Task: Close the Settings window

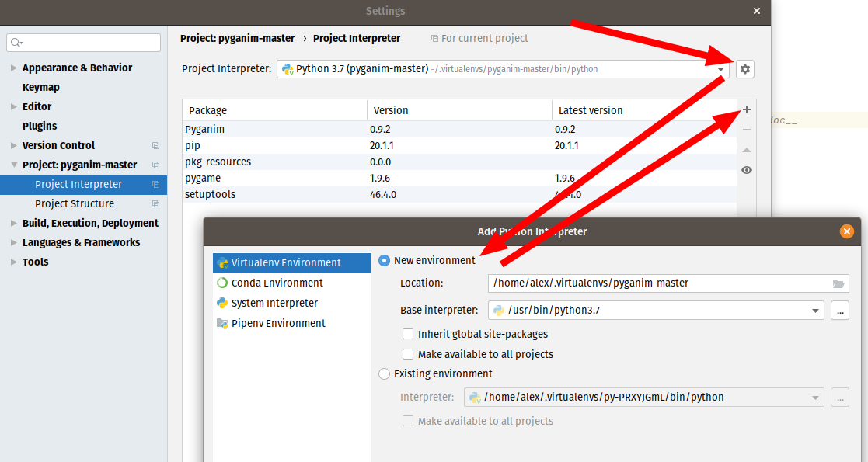Action: coord(757,11)
